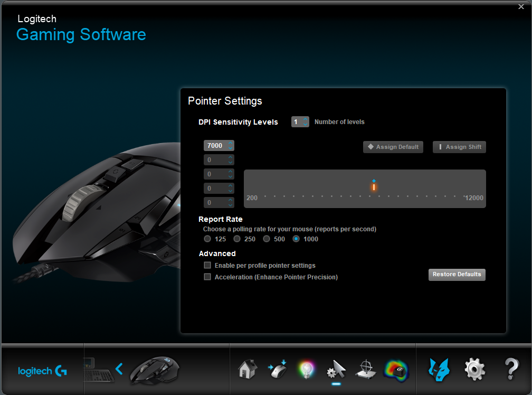Click Assign Shift button

click(x=459, y=147)
